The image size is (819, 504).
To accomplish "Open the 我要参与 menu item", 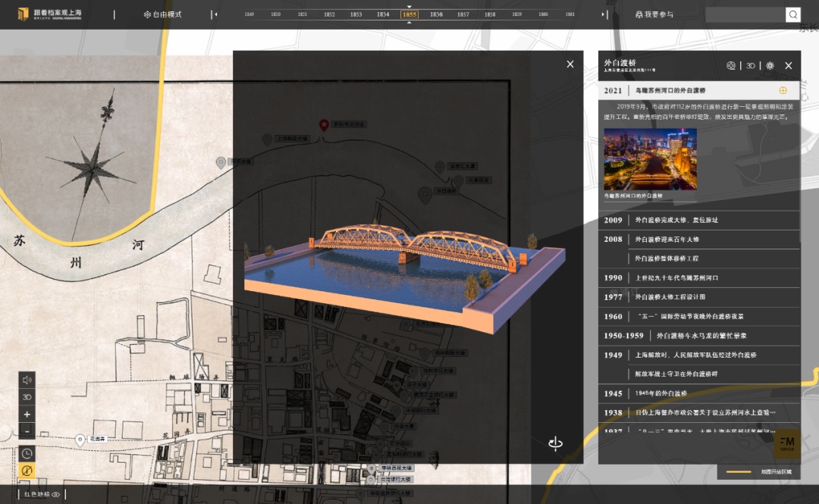I will pos(654,14).
